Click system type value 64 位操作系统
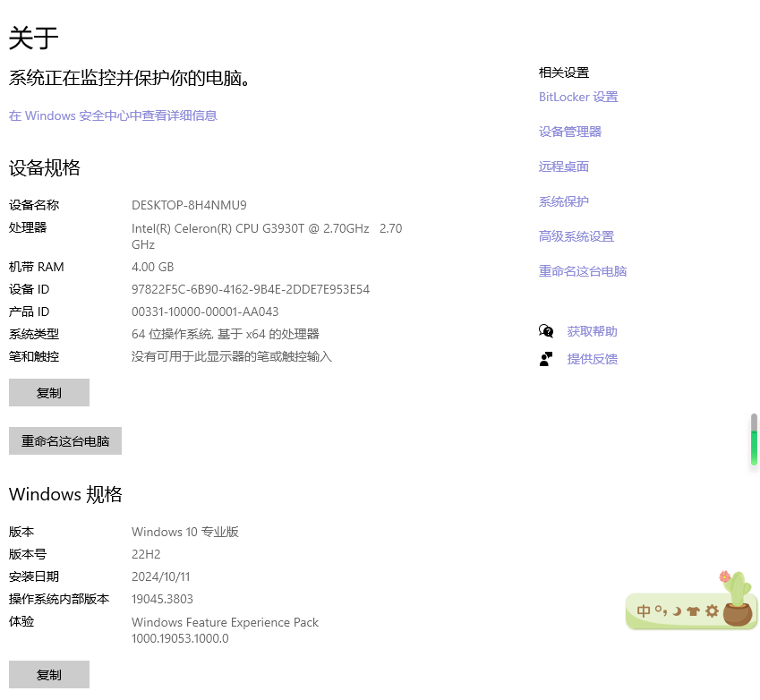Image resolution: width=760 pixels, height=700 pixels. pyautogui.click(x=226, y=334)
